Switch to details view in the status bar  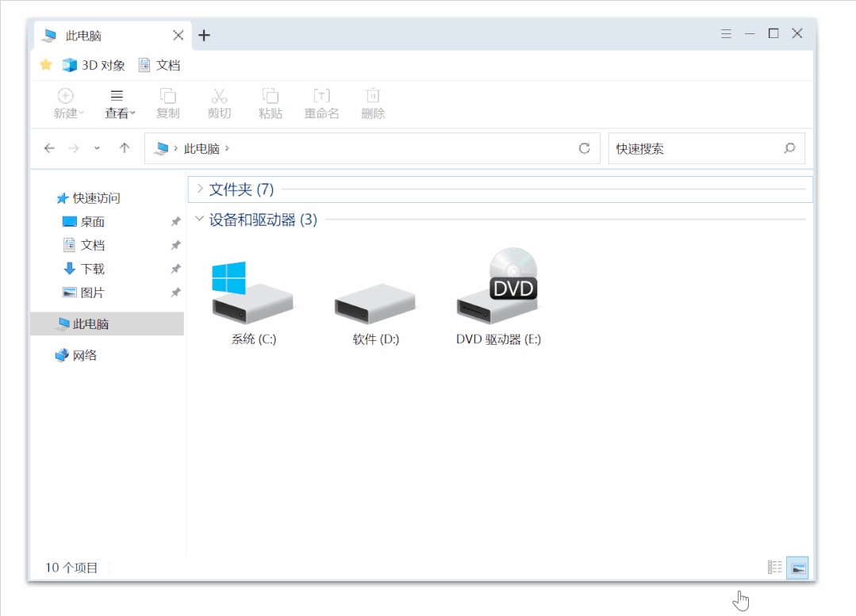click(x=774, y=566)
